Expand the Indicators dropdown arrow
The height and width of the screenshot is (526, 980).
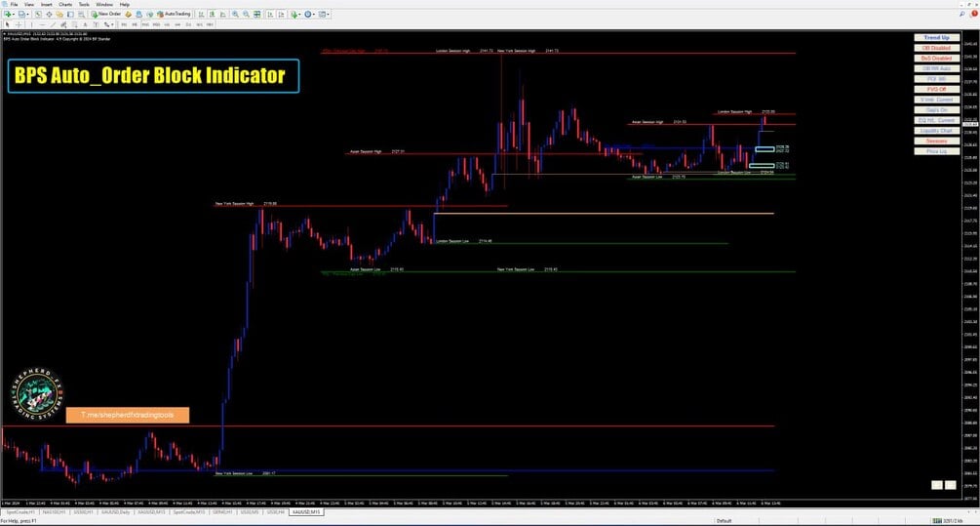[x=300, y=14]
